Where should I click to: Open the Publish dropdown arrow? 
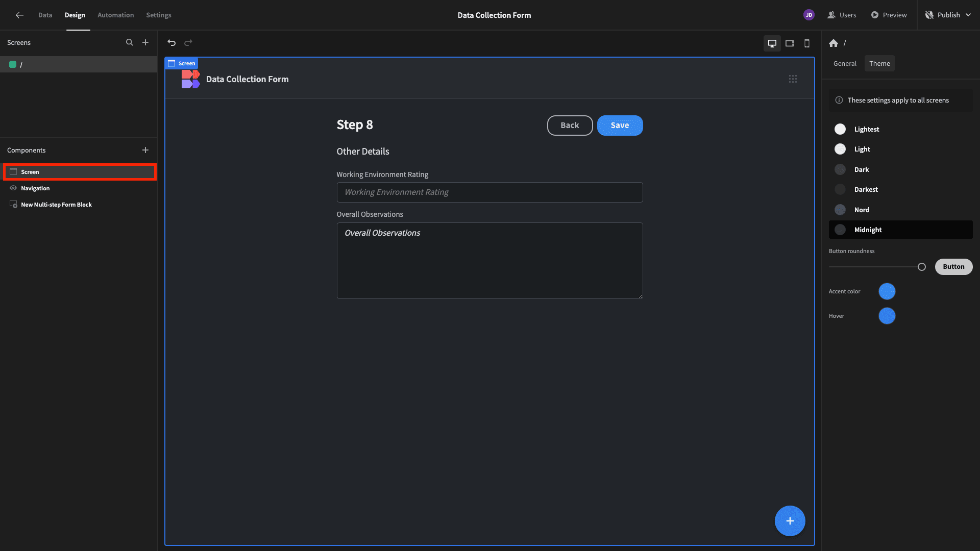click(968, 15)
